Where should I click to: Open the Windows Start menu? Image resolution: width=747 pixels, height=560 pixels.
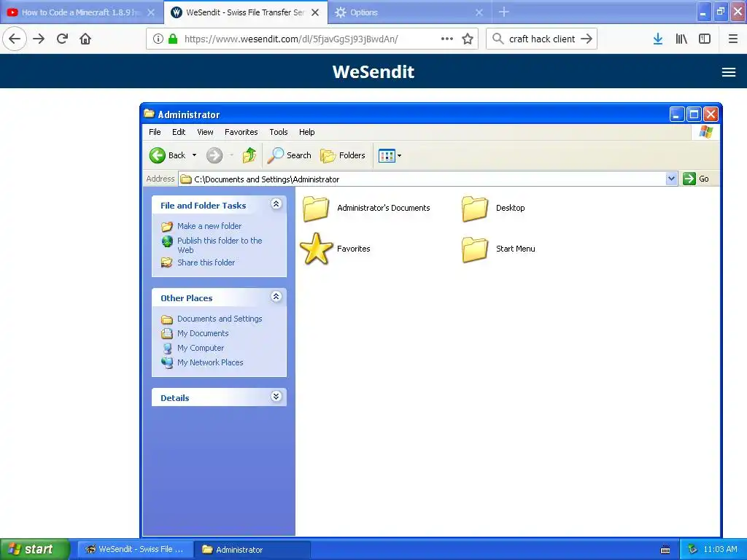point(35,549)
